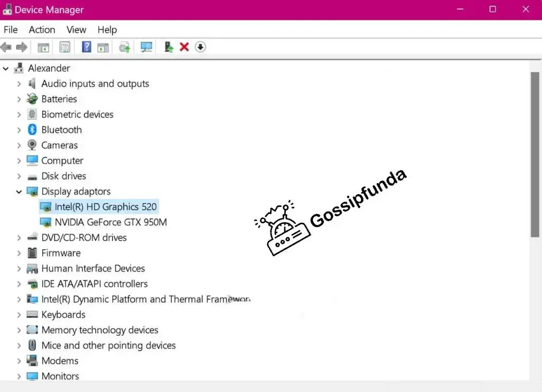
Task: Click the vertical scrollbar thumb
Action: [x=535, y=154]
